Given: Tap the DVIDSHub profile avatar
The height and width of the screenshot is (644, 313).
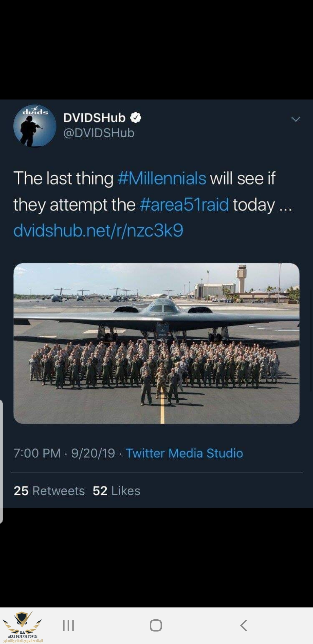Looking at the screenshot, I should [35, 126].
